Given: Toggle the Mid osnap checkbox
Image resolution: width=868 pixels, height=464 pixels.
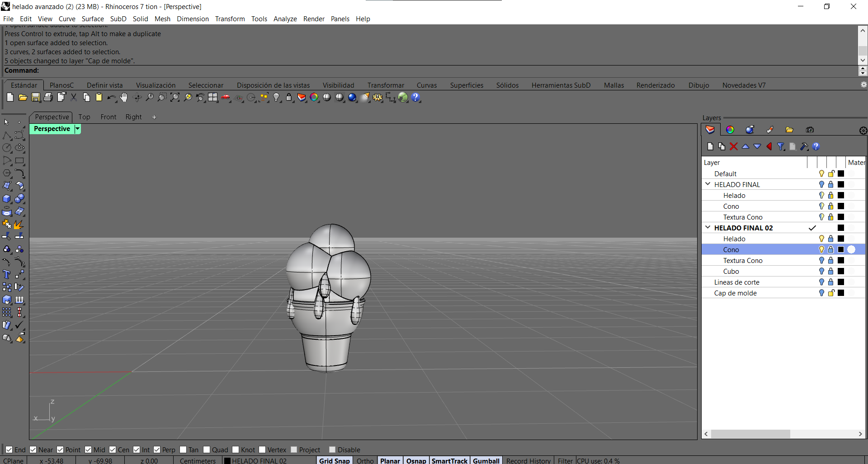Looking at the screenshot, I should [x=88, y=450].
